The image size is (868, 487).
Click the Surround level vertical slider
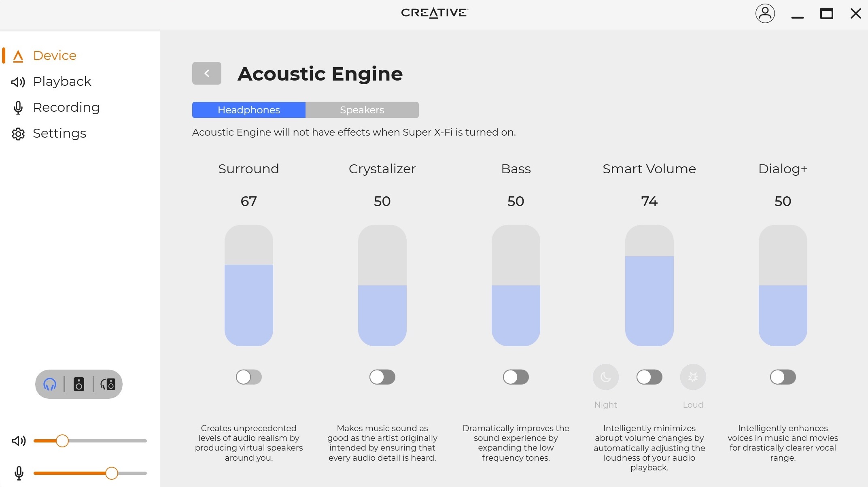pyautogui.click(x=248, y=285)
